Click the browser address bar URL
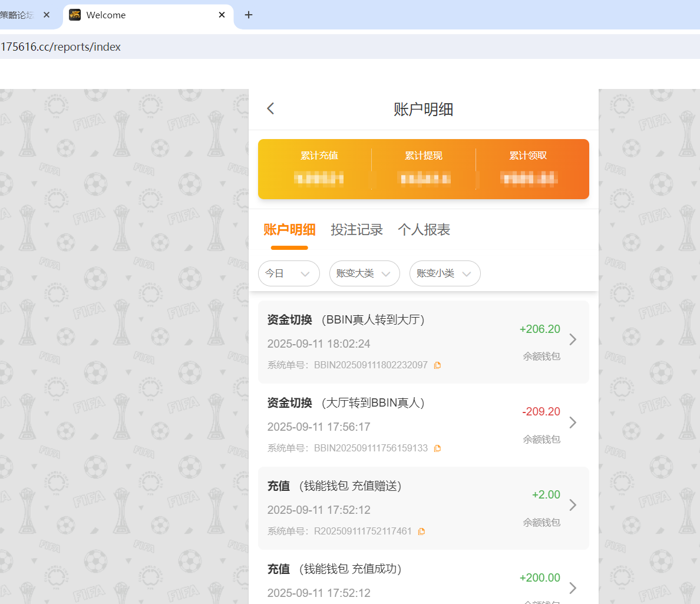Image resolution: width=700 pixels, height=604 pixels. [61, 47]
